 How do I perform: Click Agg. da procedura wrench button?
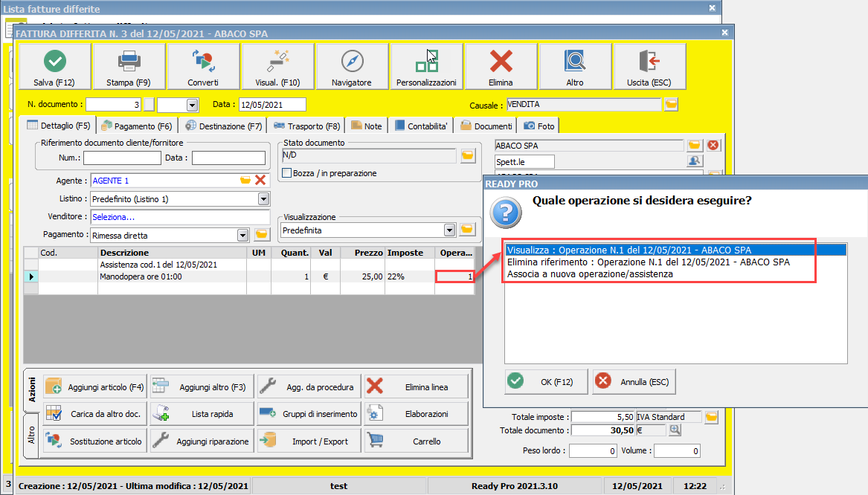[x=309, y=386]
